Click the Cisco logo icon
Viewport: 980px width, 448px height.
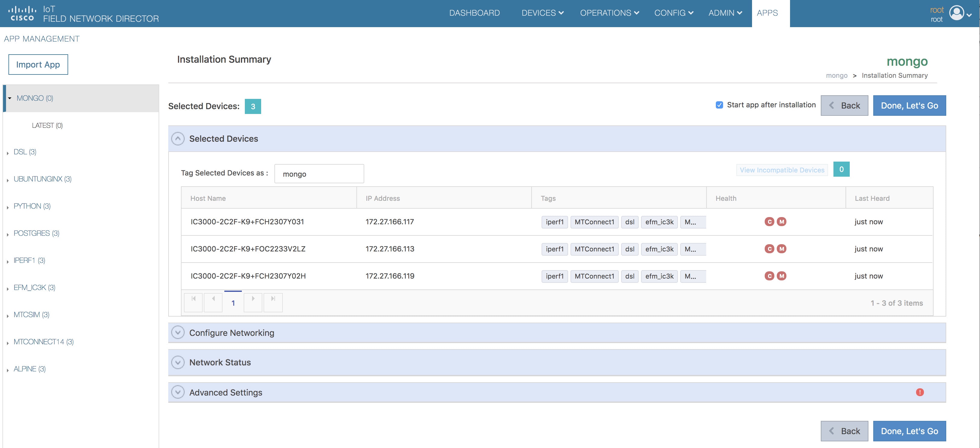pyautogui.click(x=22, y=13)
